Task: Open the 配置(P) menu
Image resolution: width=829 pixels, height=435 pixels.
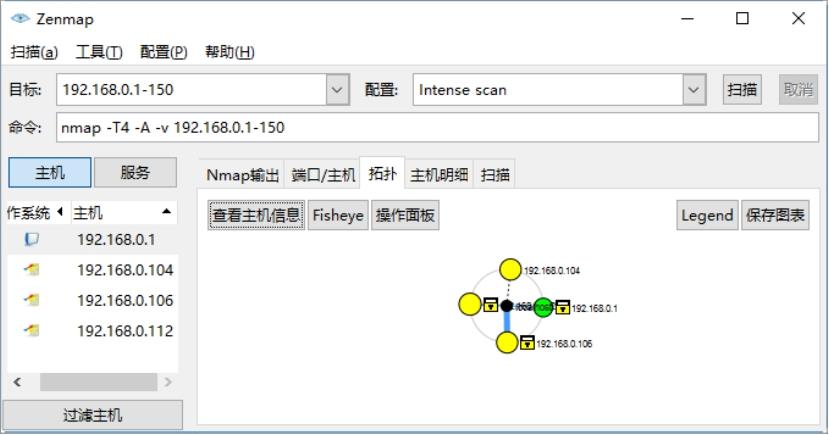Action: [x=163, y=52]
